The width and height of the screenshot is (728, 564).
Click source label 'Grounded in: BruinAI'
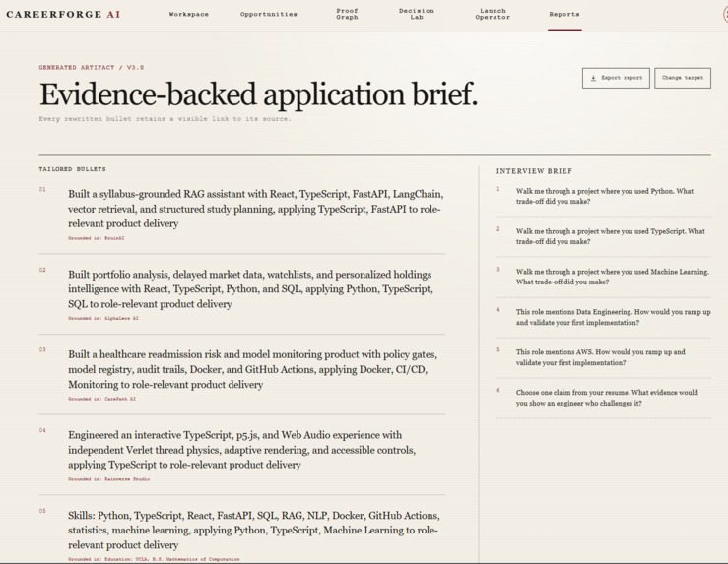97,238
